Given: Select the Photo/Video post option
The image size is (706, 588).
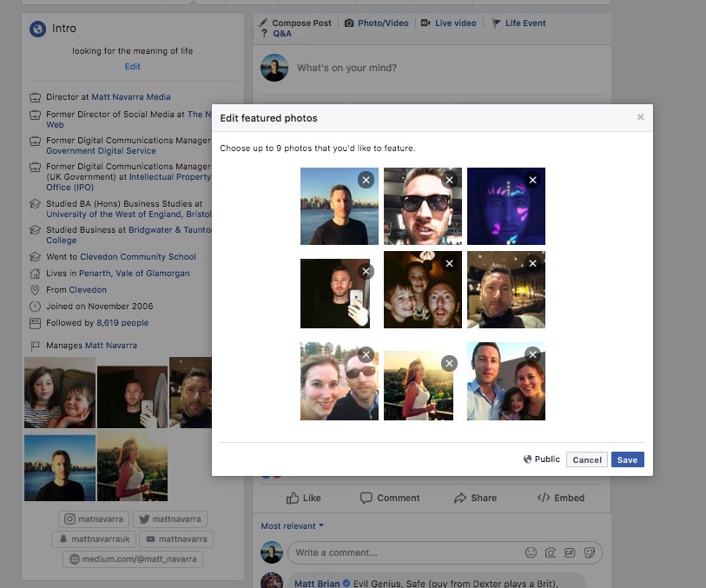Looking at the screenshot, I should point(376,23).
